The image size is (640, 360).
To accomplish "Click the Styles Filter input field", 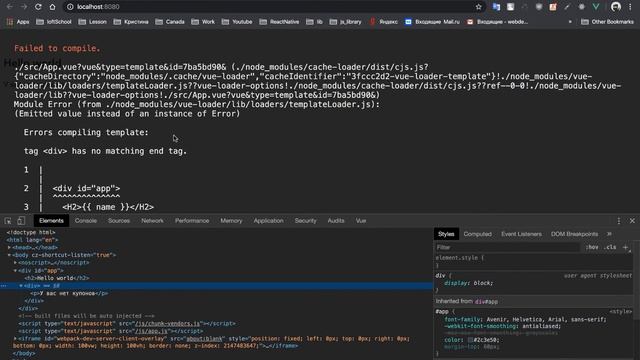I will 507,247.
